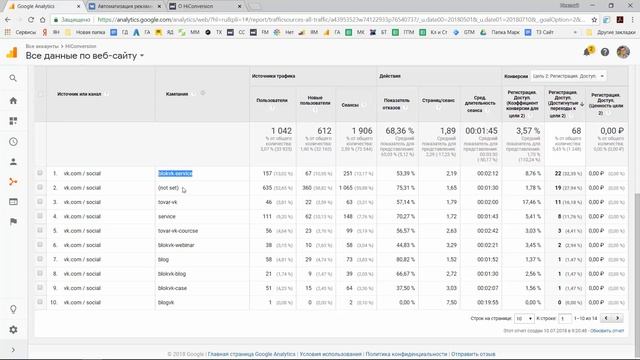Viewport: 640px width, 360px height.
Task: Open Audience reports person icon
Action: (x=13, y=162)
